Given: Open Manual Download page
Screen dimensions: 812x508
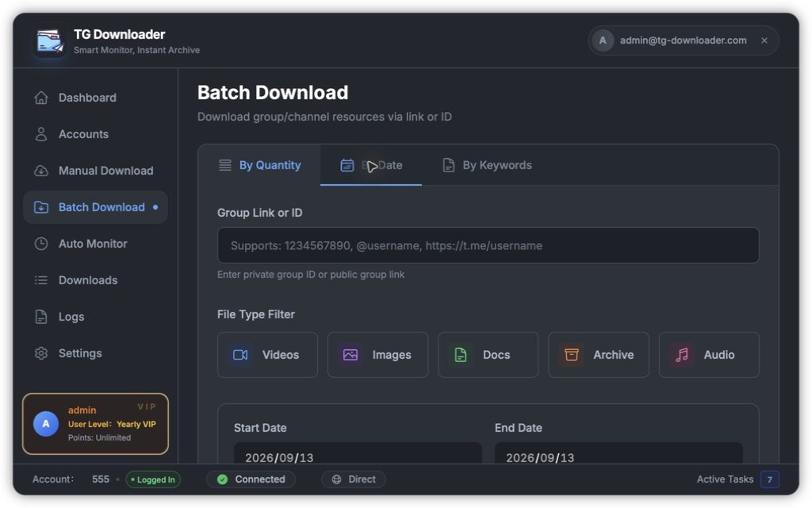Looking at the screenshot, I should pos(95,171).
